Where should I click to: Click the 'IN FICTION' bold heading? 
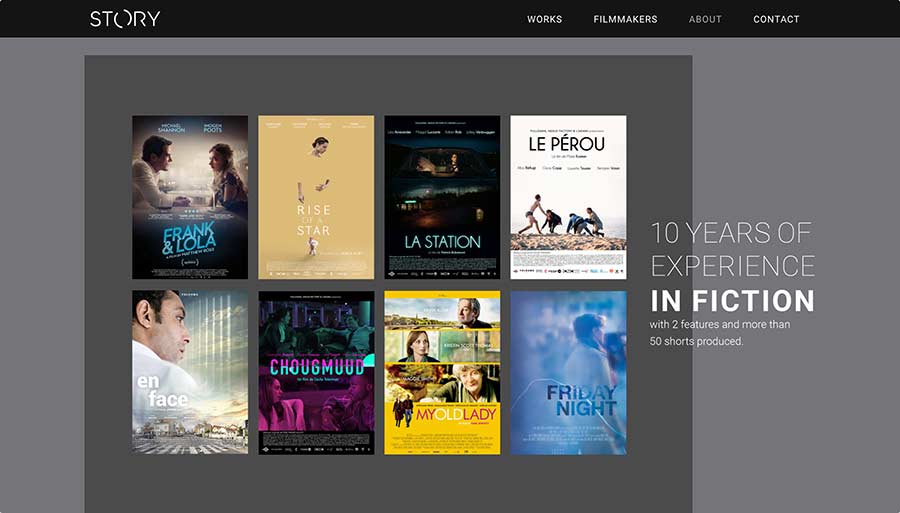pyautogui.click(x=732, y=301)
